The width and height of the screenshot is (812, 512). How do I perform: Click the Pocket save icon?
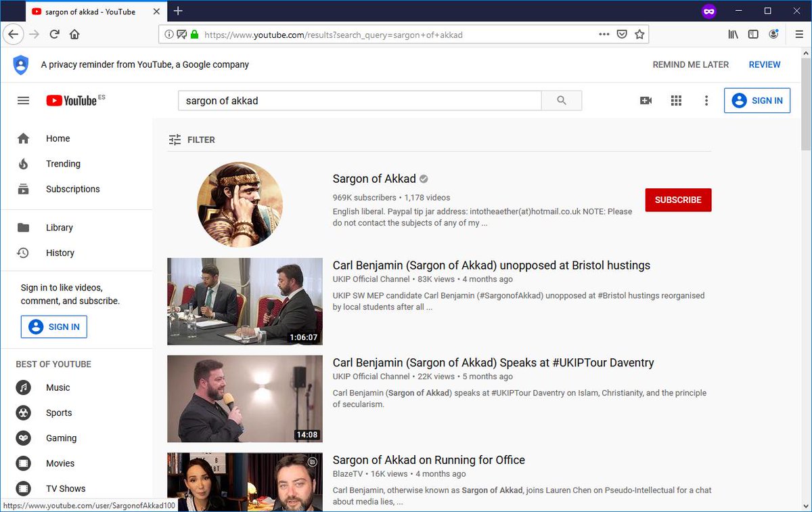click(622, 35)
